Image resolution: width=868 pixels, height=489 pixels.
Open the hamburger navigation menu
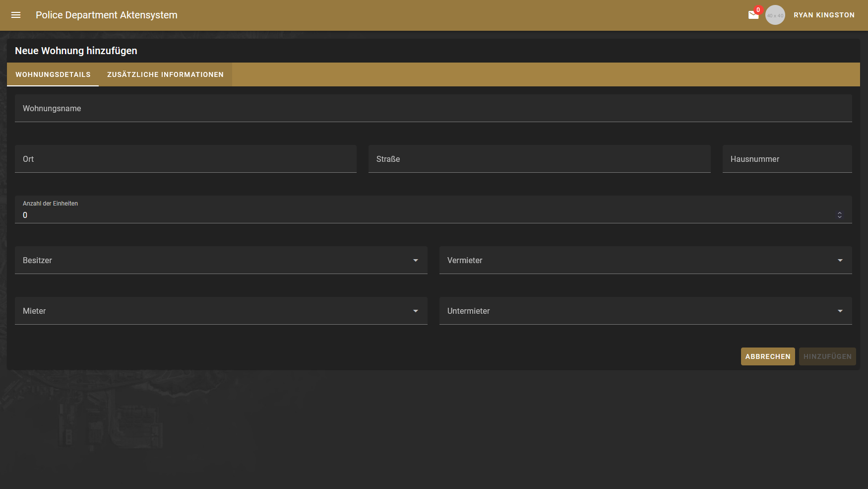(16, 15)
